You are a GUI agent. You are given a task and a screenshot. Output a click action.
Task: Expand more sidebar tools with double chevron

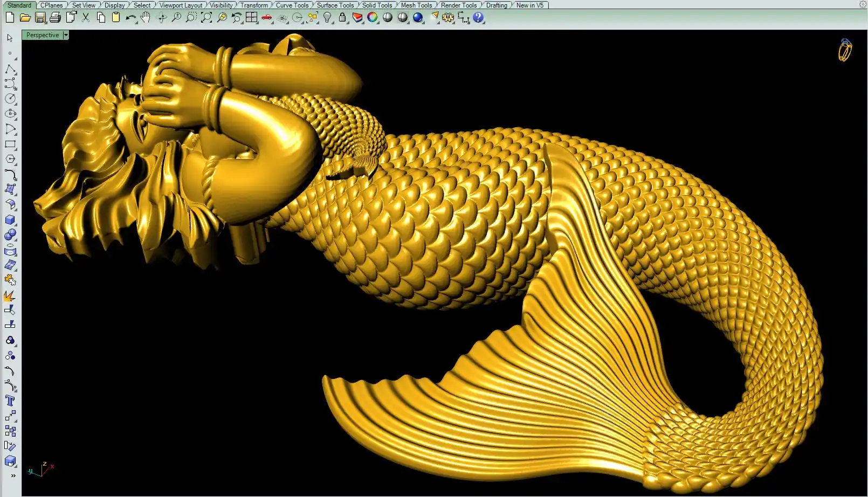13,475
